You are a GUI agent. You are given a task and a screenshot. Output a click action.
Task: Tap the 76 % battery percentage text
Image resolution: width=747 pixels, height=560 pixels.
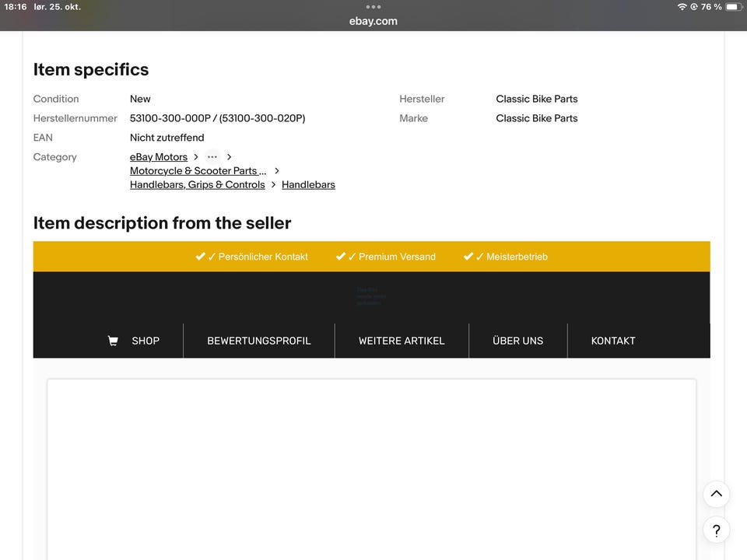pyautogui.click(x=710, y=7)
